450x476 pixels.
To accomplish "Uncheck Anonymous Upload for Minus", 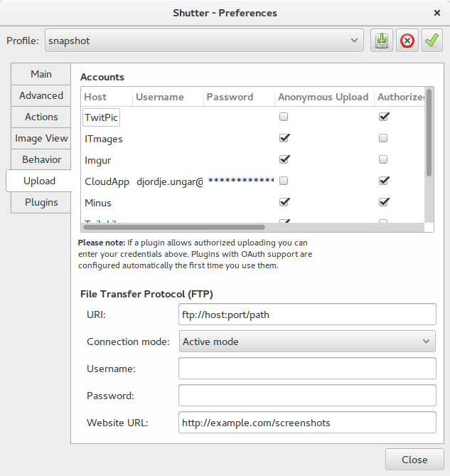I will tap(284, 201).
